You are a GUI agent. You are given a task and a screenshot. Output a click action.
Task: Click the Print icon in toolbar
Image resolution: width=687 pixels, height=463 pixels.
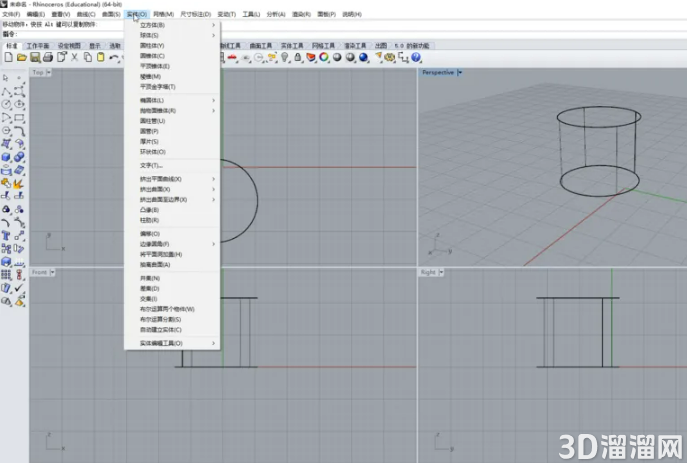coord(48,57)
